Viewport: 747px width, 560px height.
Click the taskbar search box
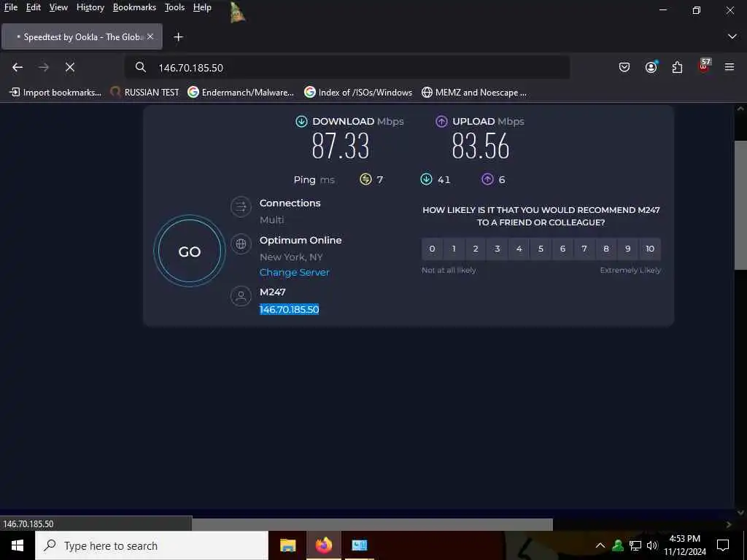152,545
